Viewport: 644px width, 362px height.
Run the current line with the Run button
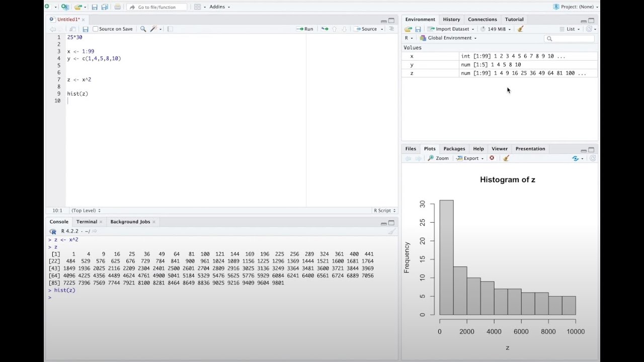coord(305,29)
